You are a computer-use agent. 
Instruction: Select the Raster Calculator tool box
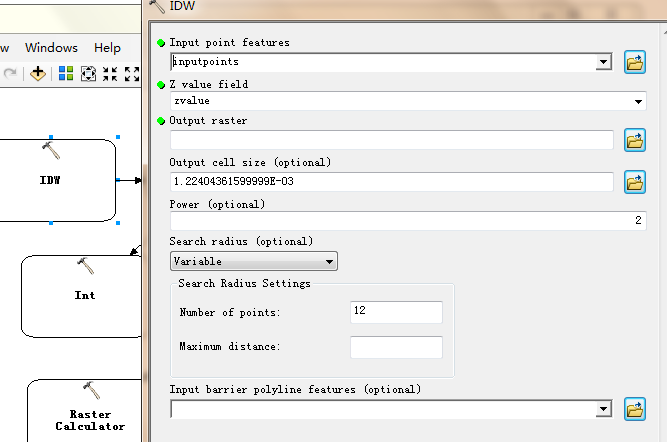click(x=85, y=411)
